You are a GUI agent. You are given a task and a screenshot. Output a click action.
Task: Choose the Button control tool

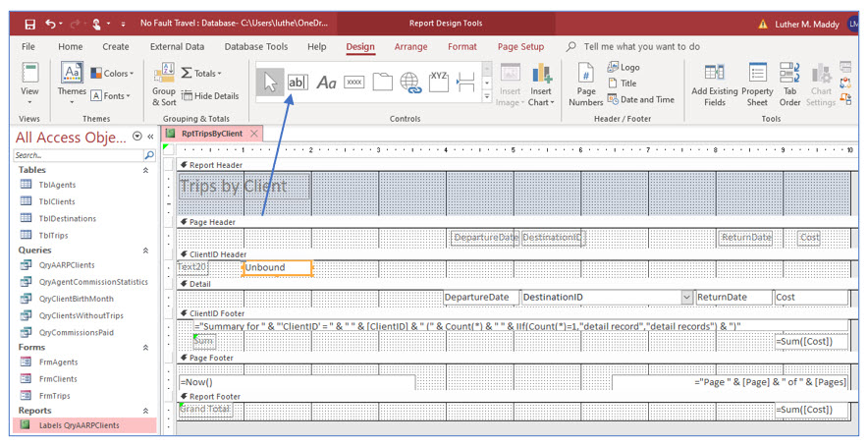pos(354,83)
